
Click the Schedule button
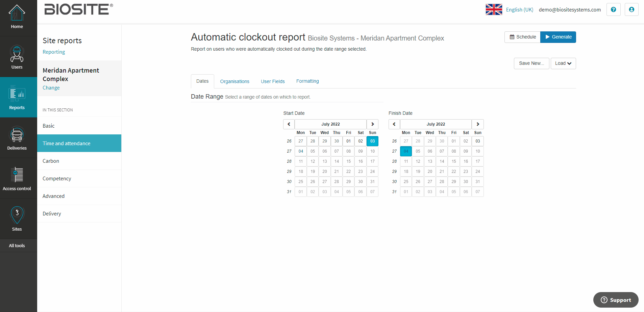(523, 37)
